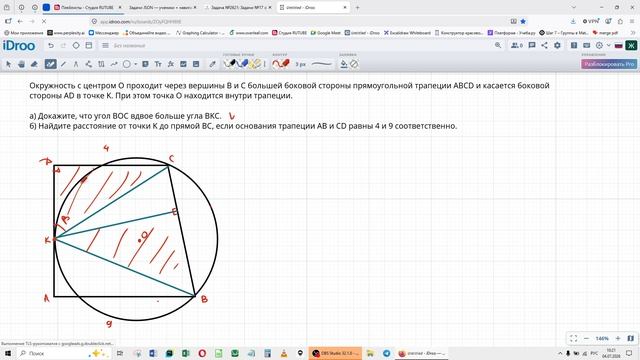Image resolution: width=640 pixels, height=360 pixels.
Task: Open the green user account avatar
Action: click(631, 45)
